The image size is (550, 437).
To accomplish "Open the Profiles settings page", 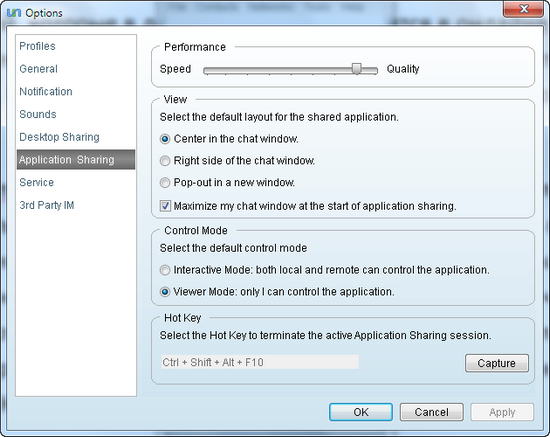I will (37, 46).
